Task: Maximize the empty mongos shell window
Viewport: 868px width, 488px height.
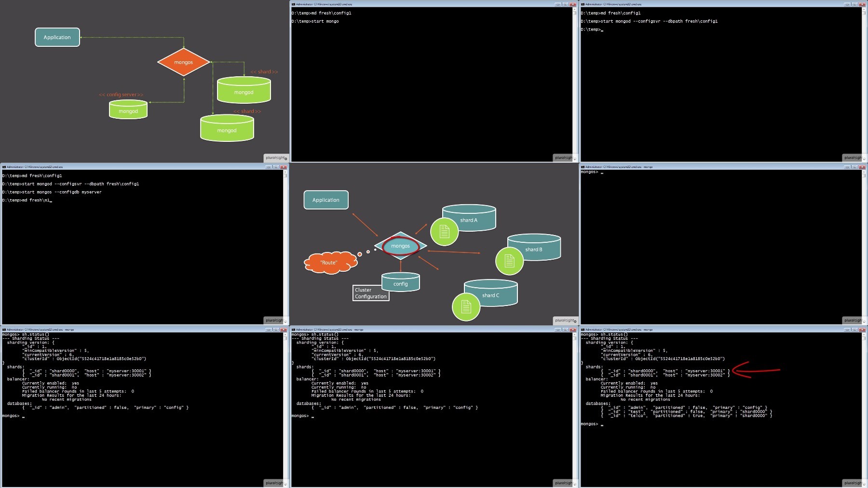Action: point(854,167)
